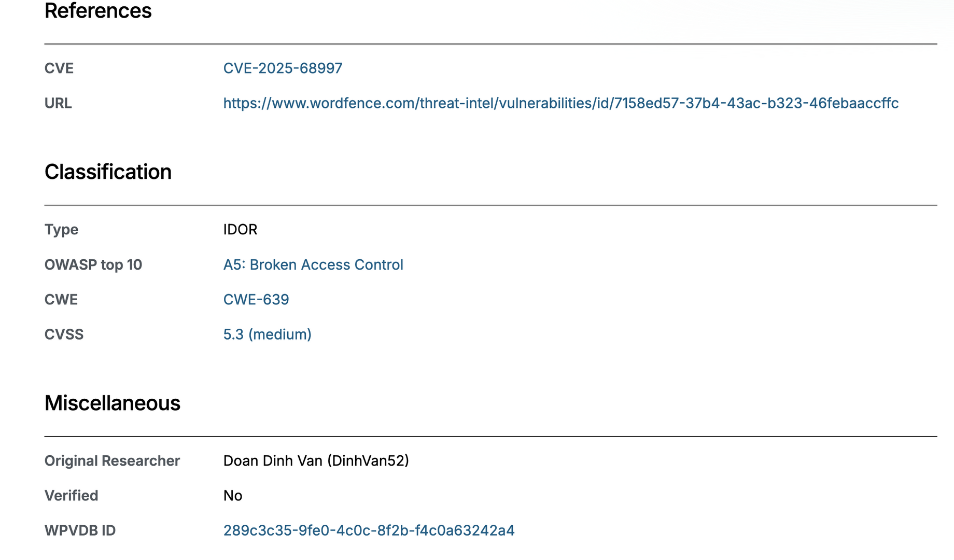Click the CWE label in Classification
Viewport: 954px width, 560px height.
click(61, 299)
